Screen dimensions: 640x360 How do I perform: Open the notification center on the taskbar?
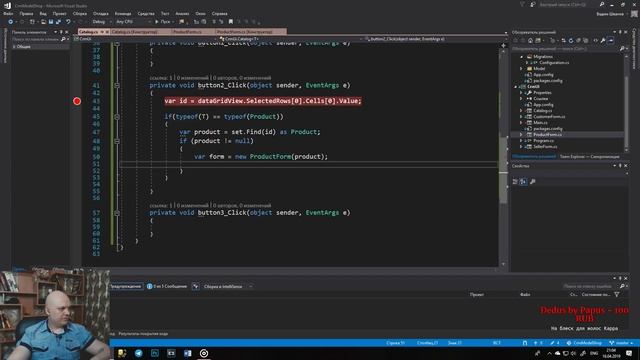click(x=629, y=353)
